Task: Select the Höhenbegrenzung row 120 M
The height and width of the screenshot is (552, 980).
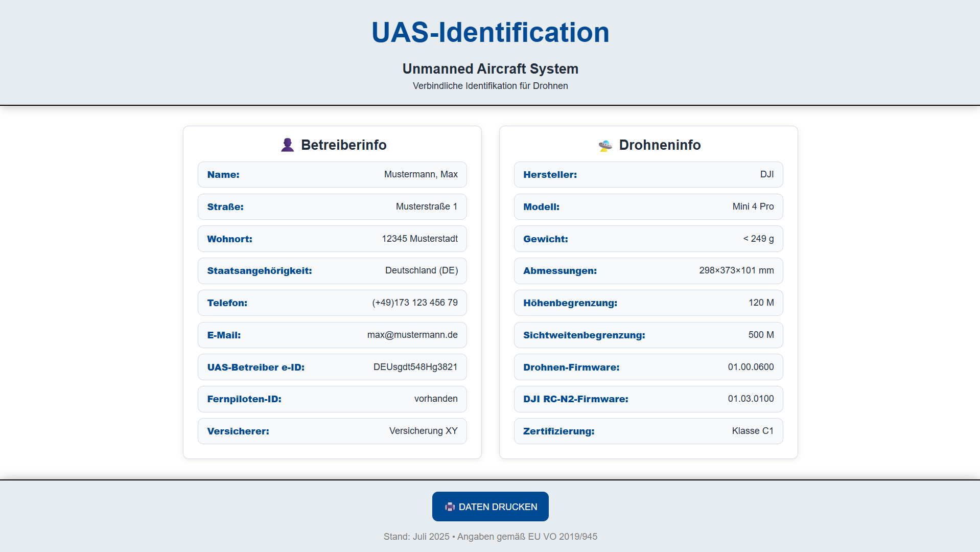Action: tap(648, 303)
